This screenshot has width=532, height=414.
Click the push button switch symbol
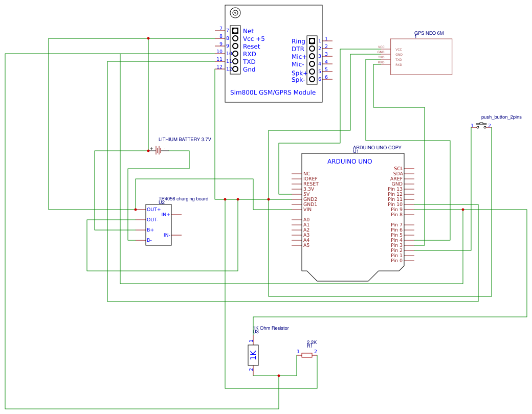coord(481,125)
